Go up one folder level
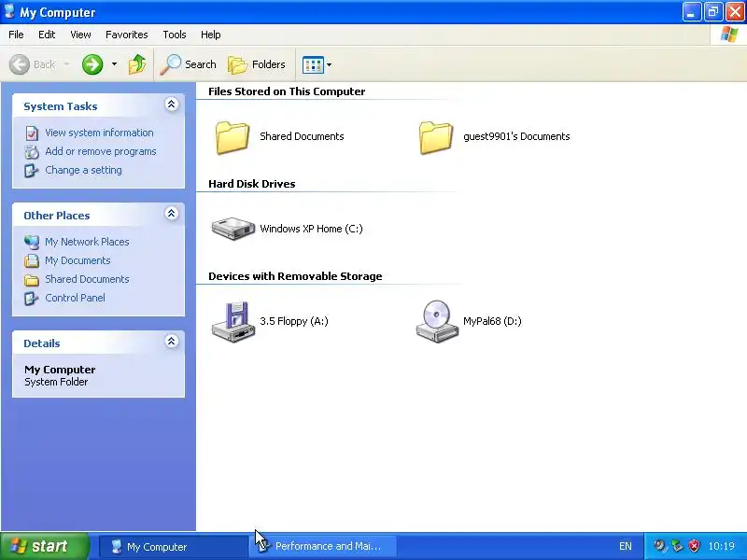Image resolution: width=747 pixels, height=560 pixels. (137, 64)
